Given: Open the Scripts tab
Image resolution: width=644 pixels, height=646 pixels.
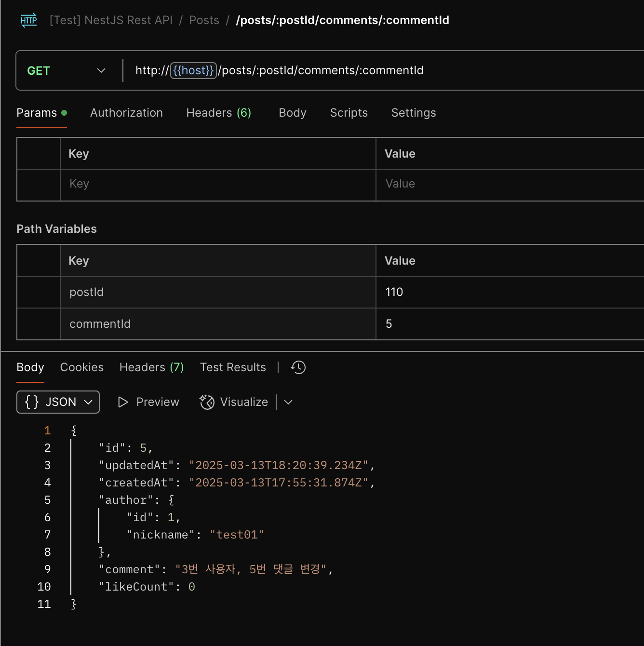Looking at the screenshot, I should coord(349,113).
